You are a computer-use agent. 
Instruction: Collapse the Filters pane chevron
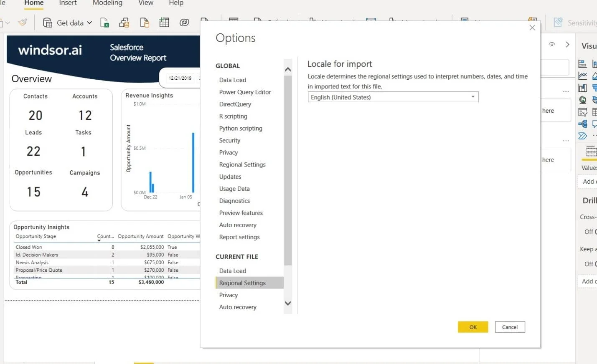pos(567,44)
